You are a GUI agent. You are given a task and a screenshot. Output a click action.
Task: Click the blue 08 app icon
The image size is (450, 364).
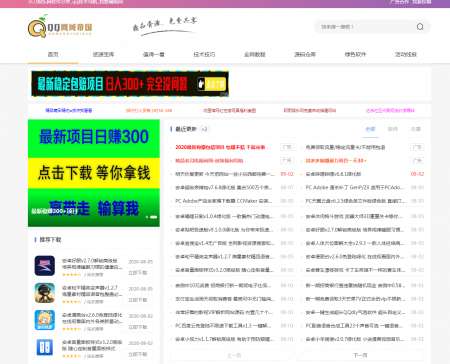pyautogui.click(x=45, y=347)
